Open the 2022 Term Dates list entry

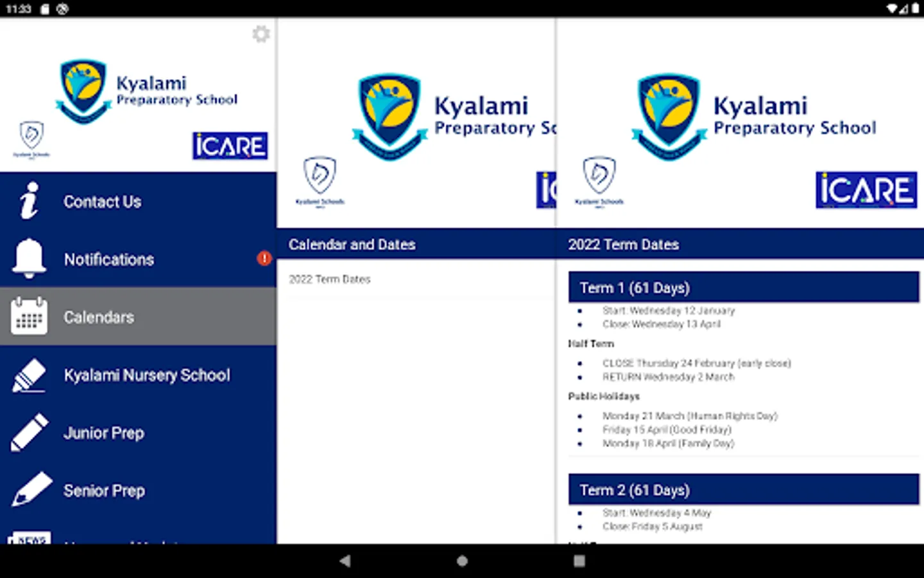pyautogui.click(x=416, y=279)
